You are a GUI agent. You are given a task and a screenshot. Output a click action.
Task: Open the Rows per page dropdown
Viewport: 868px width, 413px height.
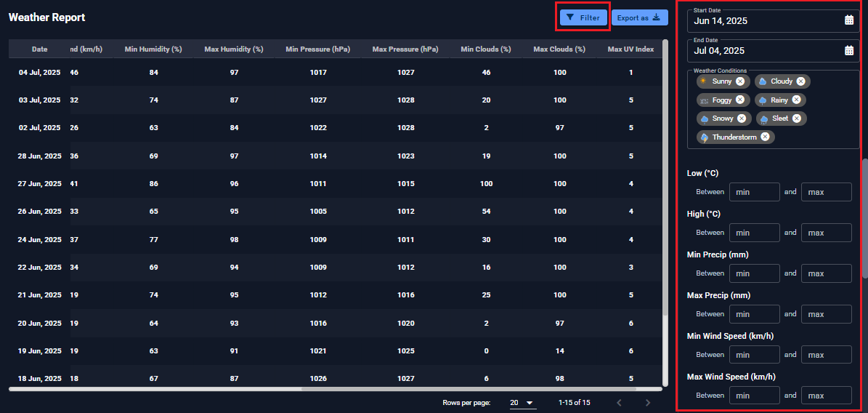(x=523, y=403)
